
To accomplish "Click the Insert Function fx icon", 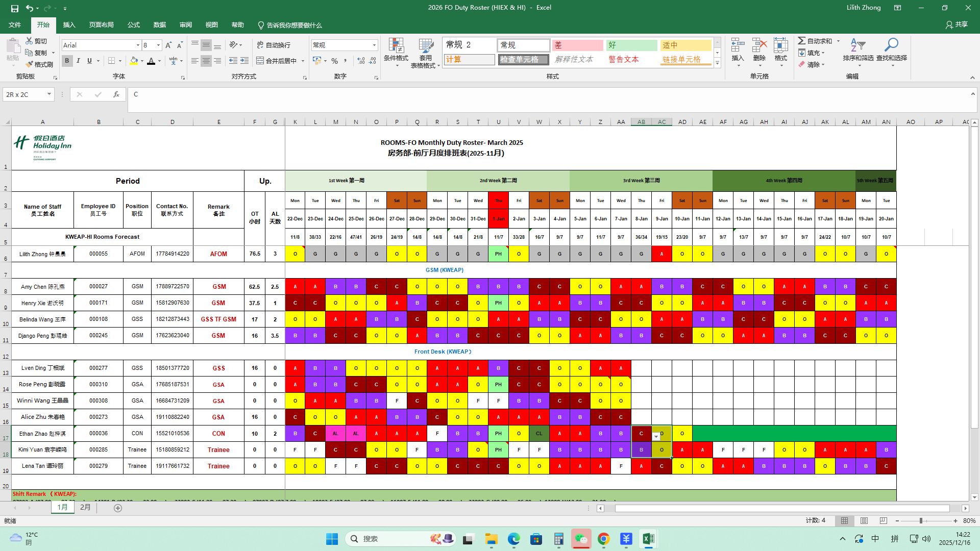I will point(116,94).
